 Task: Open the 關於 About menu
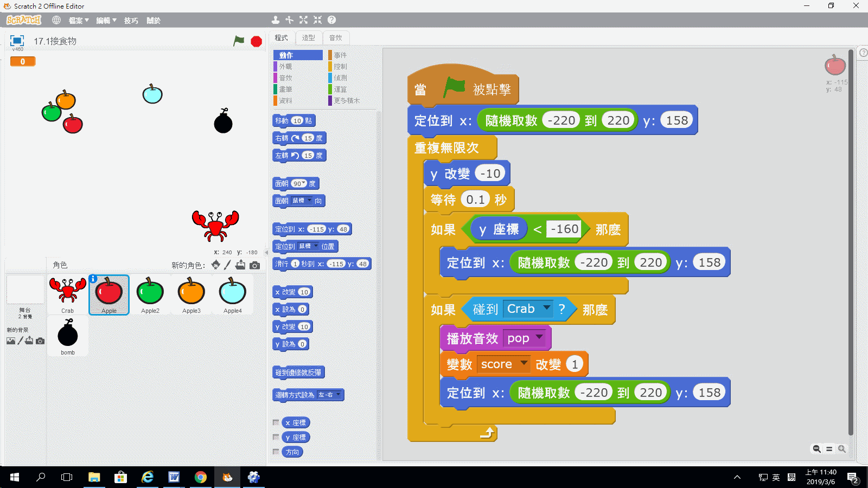(154, 21)
